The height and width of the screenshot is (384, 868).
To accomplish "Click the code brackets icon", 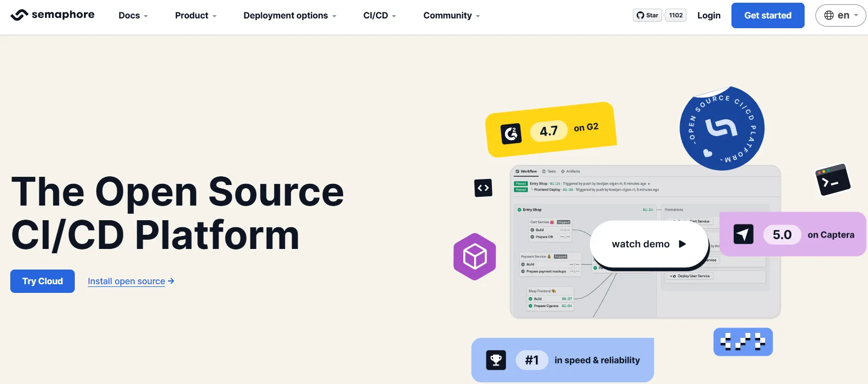I will click(483, 188).
